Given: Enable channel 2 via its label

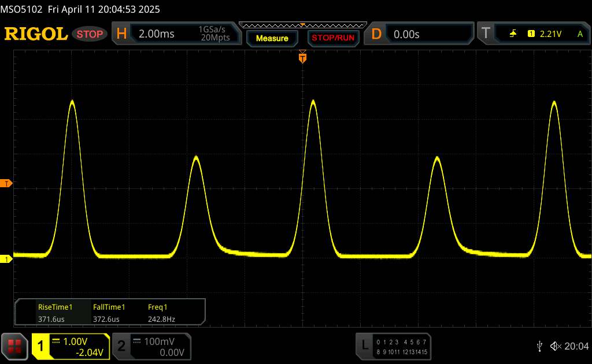Looking at the screenshot, I should [121, 346].
